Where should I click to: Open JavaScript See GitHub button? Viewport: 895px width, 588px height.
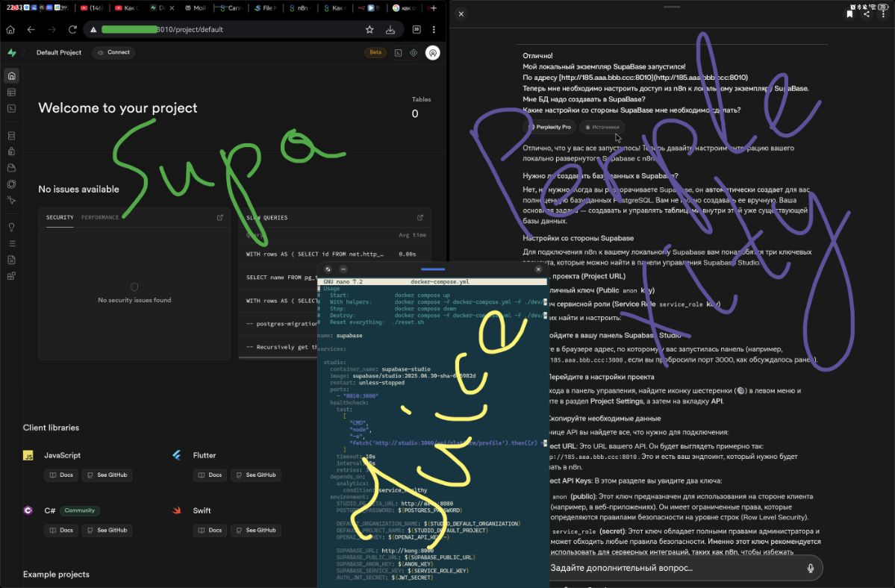pyautogui.click(x=107, y=475)
